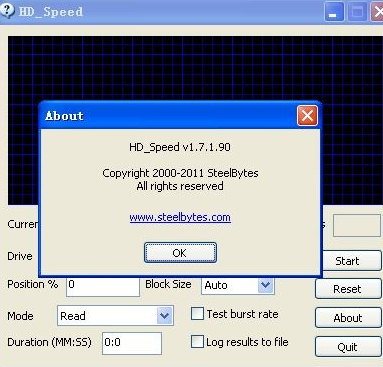This screenshot has width=383, height=367.
Task: Click the Block Size label
Action: pyautogui.click(x=168, y=284)
